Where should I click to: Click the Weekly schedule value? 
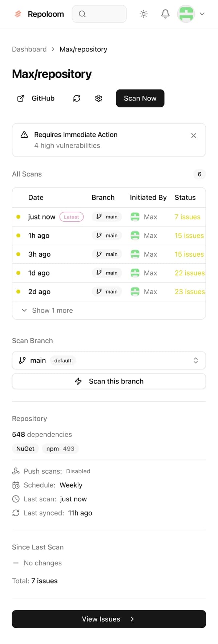point(71,485)
